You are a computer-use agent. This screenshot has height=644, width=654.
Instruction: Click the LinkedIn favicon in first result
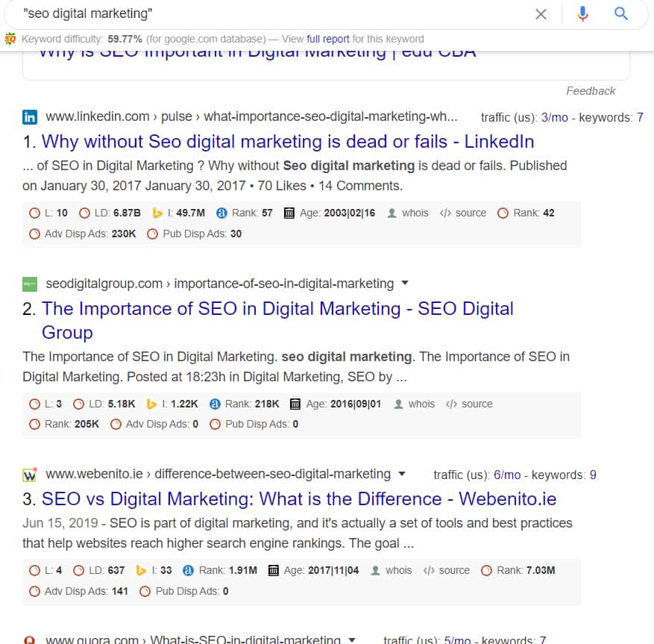(30, 117)
